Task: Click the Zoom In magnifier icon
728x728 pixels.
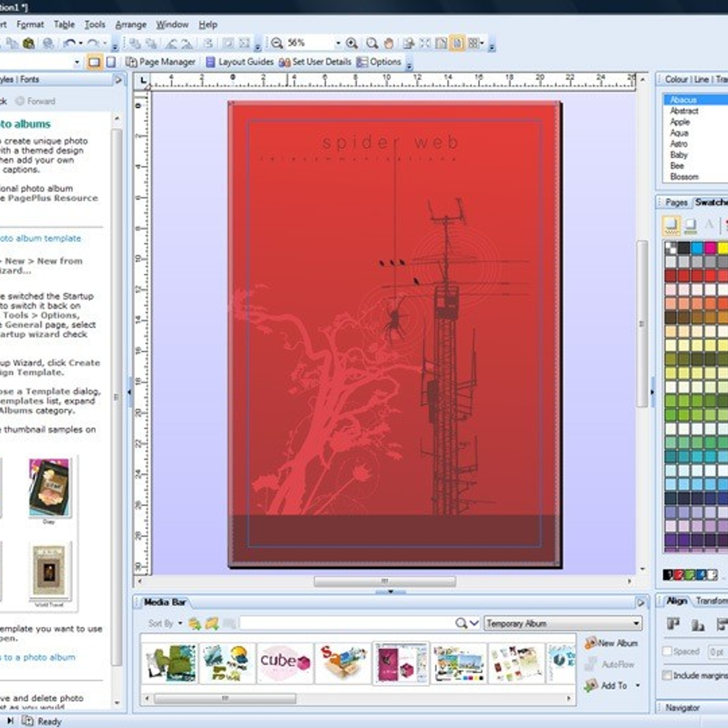Action: 352,43
